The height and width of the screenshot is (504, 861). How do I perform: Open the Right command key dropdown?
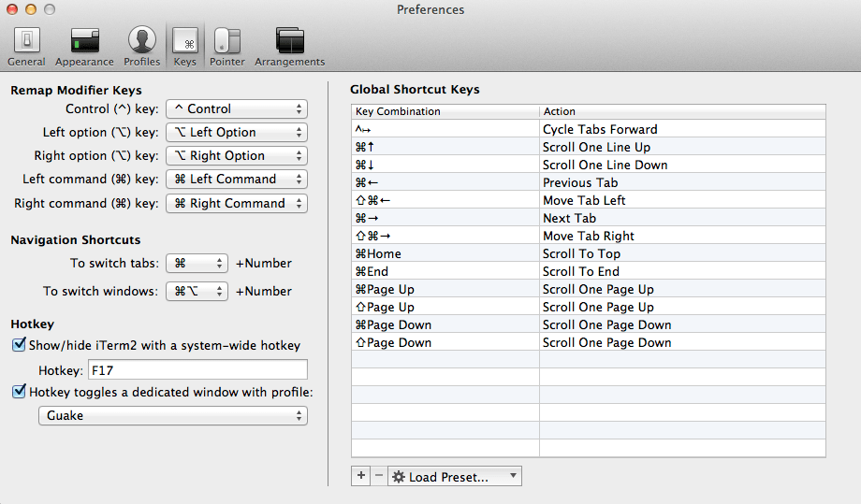click(x=237, y=203)
